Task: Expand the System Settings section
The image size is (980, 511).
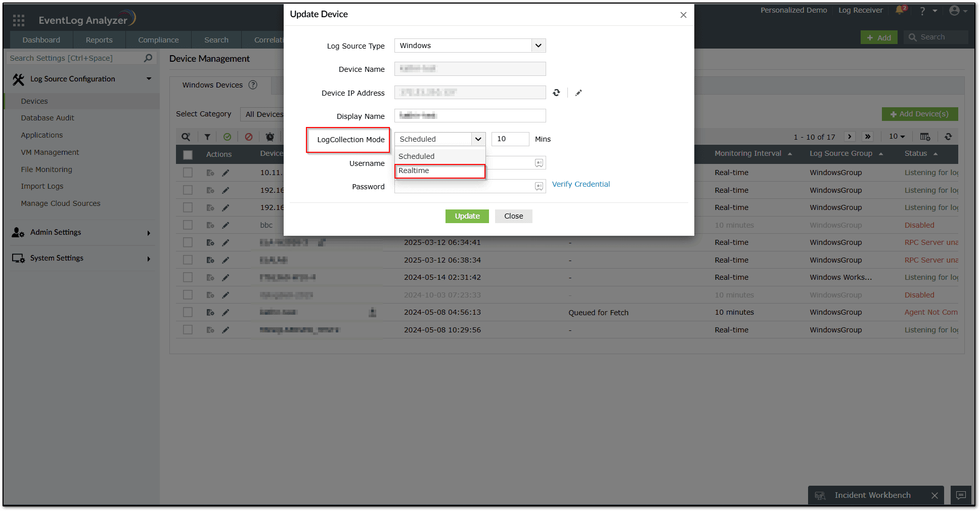Action: [149, 259]
